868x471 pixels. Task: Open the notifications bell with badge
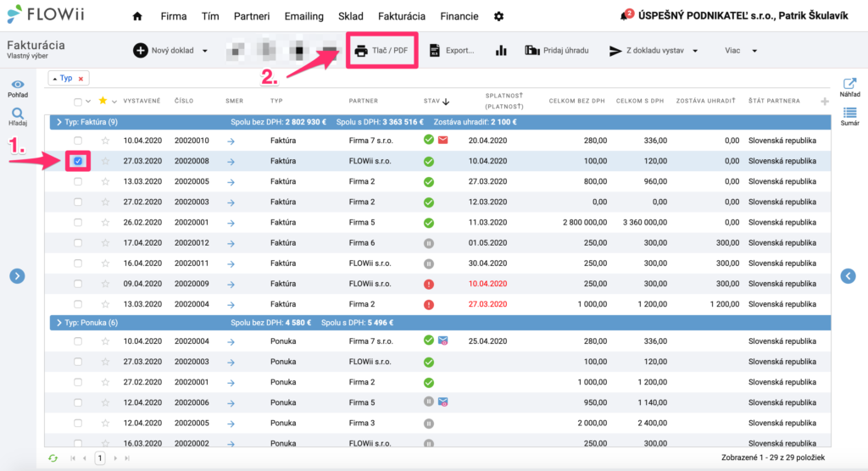[x=626, y=15]
